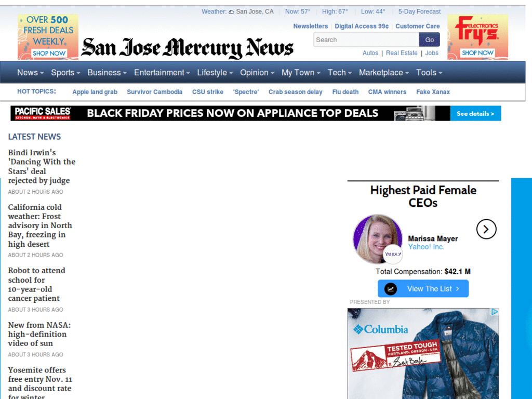532x399 pixels.
Task: Expand the Entertainment menu
Action: (x=162, y=73)
